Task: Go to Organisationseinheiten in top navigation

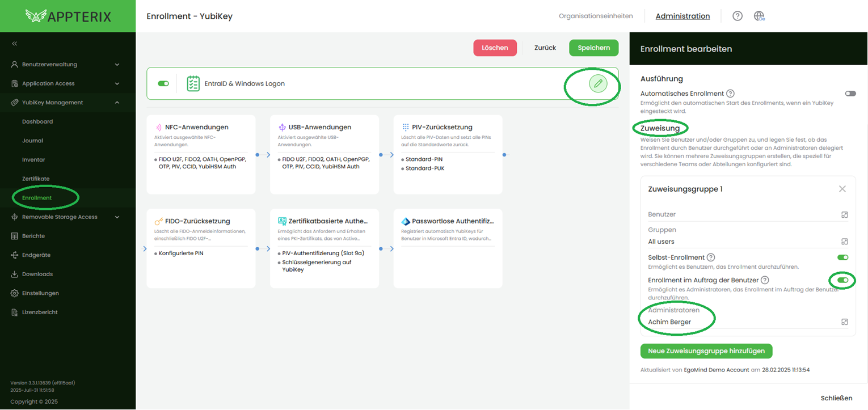Action: click(596, 16)
